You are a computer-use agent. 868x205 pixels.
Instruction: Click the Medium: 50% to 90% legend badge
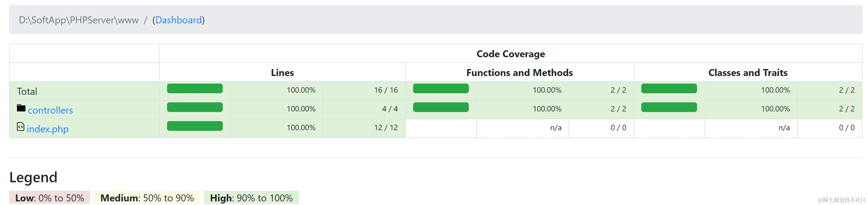pos(147,198)
